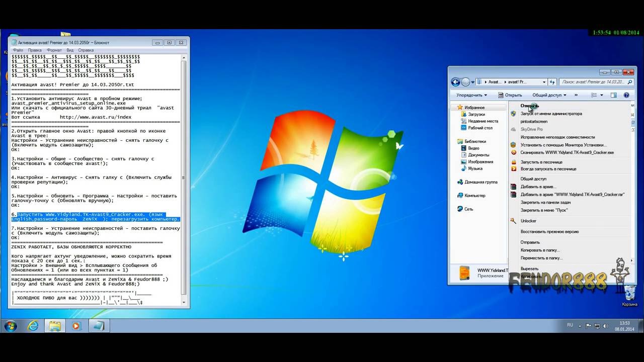
Task: Click the Открыть button in the Explorer toolbar
Action: pos(510,95)
